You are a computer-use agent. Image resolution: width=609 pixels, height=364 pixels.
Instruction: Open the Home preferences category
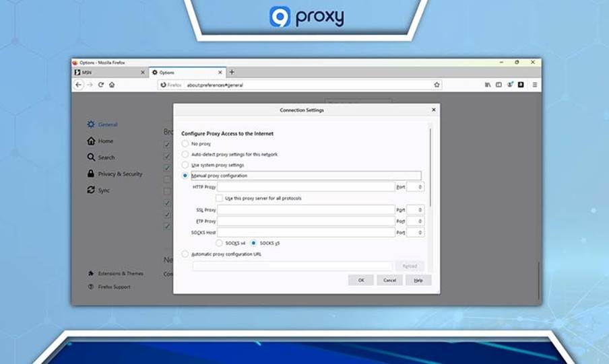click(100, 141)
